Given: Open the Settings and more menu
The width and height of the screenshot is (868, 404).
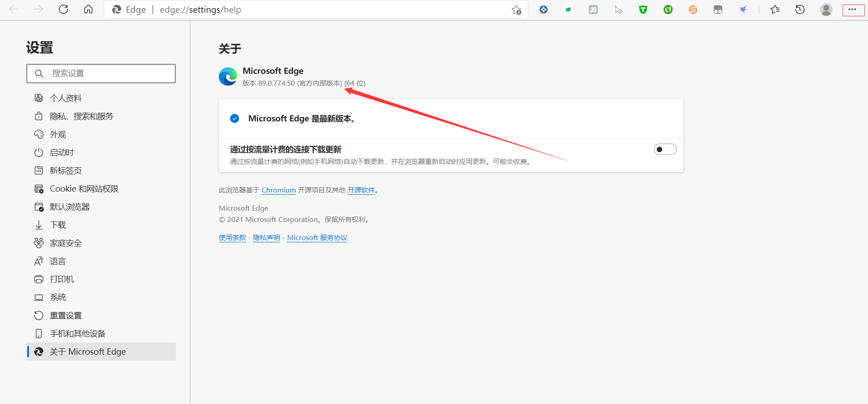Looking at the screenshot, I should point(853,10).
